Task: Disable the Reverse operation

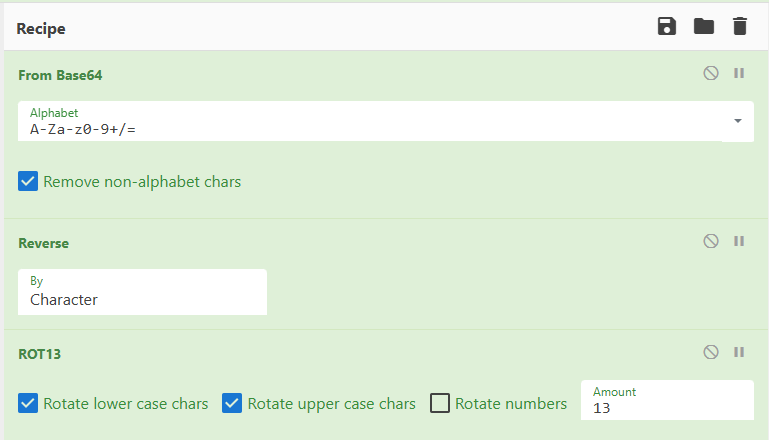Action: click(x=711, y=242)
